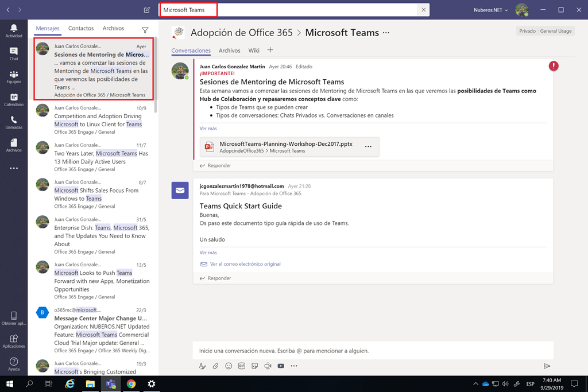Click 'Ver el correo electrónico original' link
Image resolution: width=588 pixels, height=392 pixels.
coord(245,264)
